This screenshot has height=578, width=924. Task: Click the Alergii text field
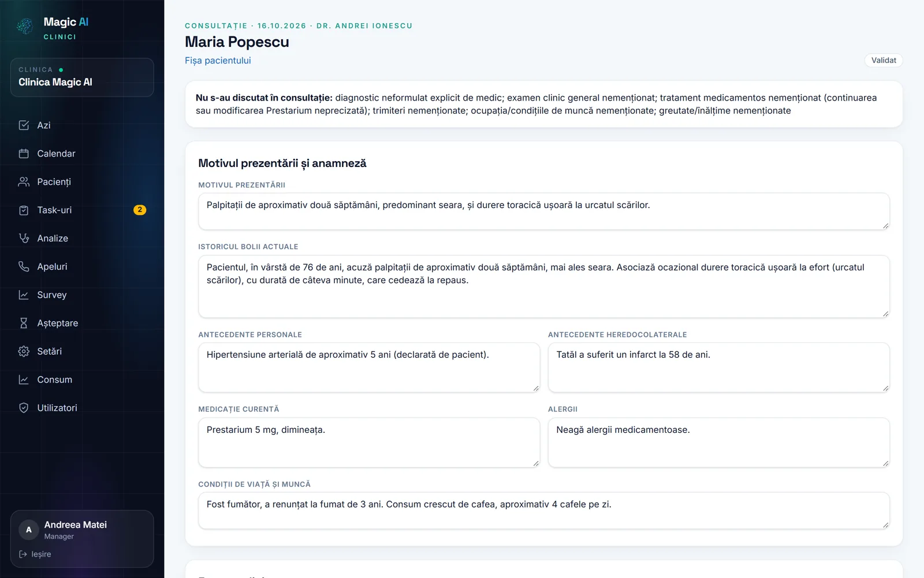click(718, 443)
